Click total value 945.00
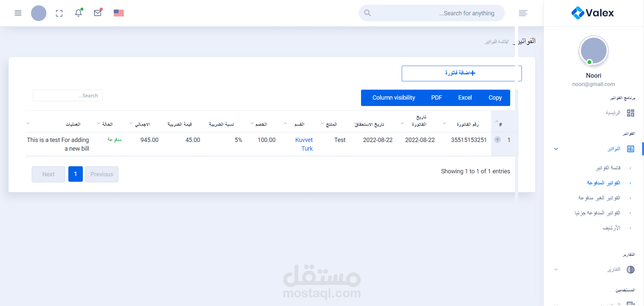This screenshot has height=306, width=644. [x=149, y=140]
